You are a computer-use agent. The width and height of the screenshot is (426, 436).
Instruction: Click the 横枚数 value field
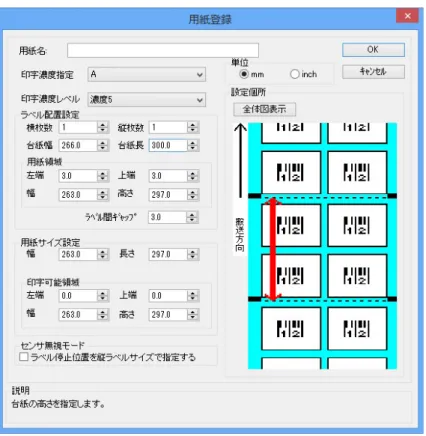(x=78, y=127)
